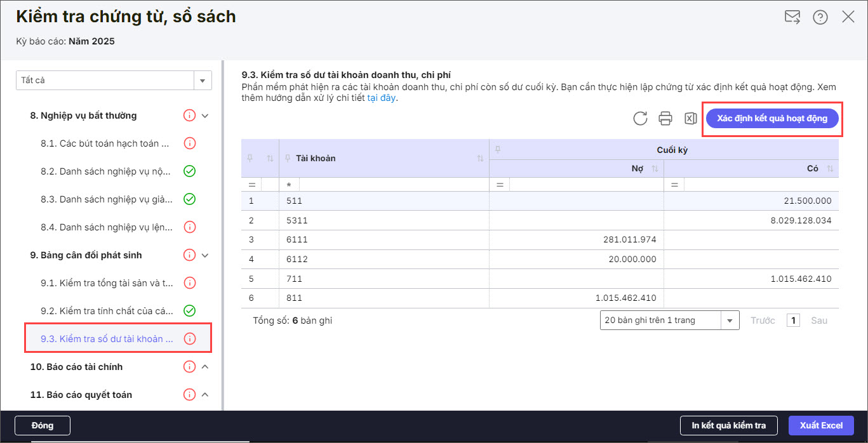Select 9.1 Kiểm tra tổng tài sản item
Image resolution: width=868 pixels, height=443 pixels.
(x=107, y=283)
